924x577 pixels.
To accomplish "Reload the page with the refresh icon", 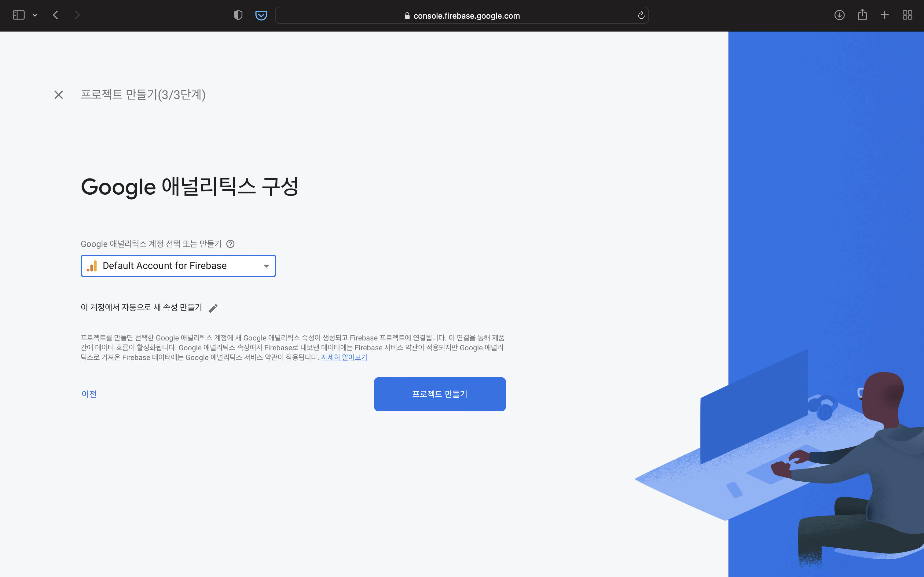I will click(x=641, y=15).
